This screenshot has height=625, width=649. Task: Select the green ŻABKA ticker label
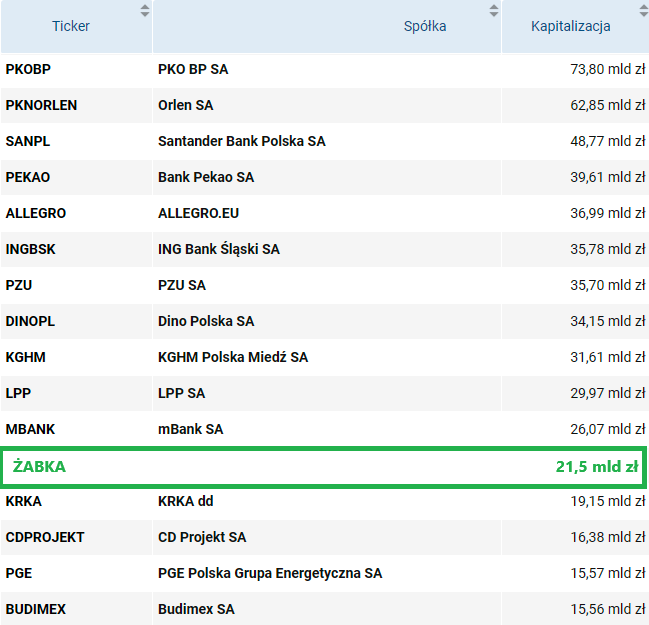(x=39, y=466)
